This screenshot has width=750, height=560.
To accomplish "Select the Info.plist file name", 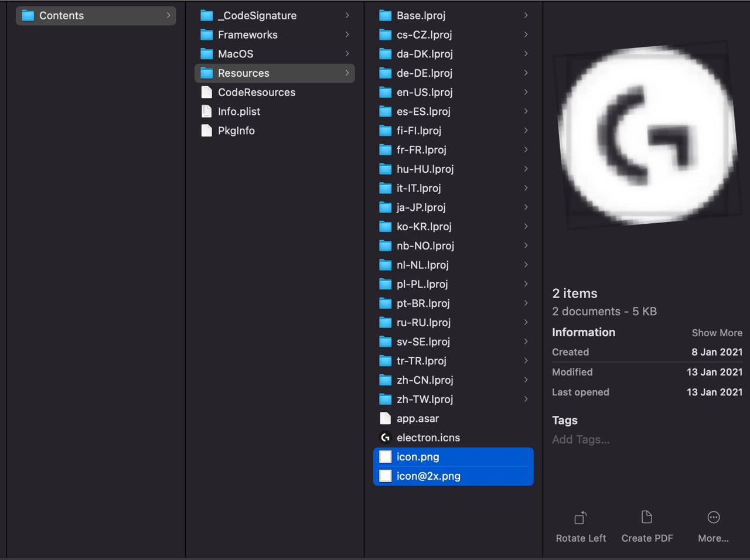I will [239, 111].
